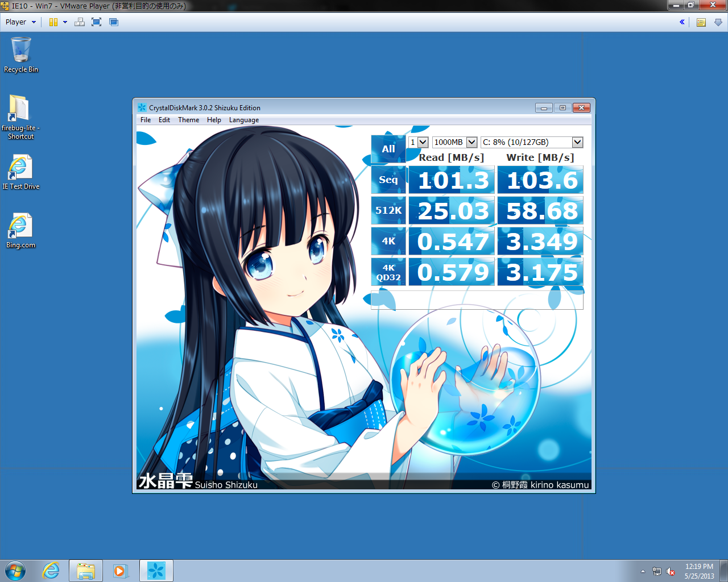728x582 pixels.
Task: Send Ctrl+Alt+Del using VMware toolbar icon
Action: (80, 22)
